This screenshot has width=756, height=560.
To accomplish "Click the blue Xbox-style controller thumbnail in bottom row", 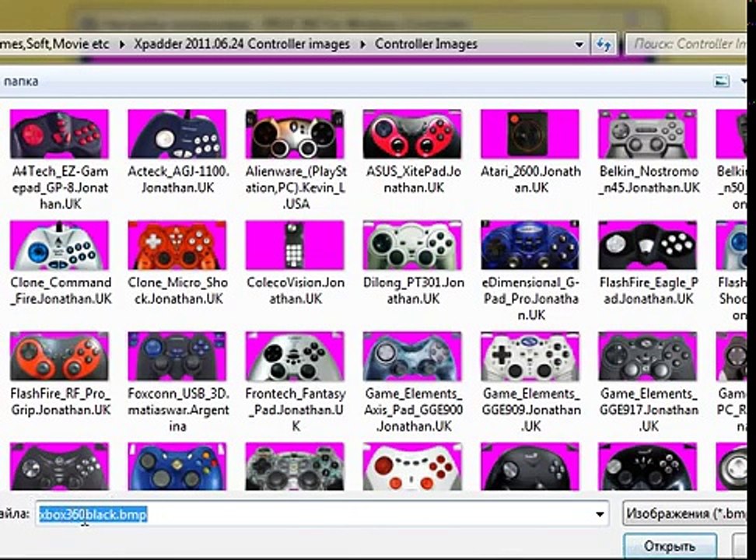I will 177,467.
